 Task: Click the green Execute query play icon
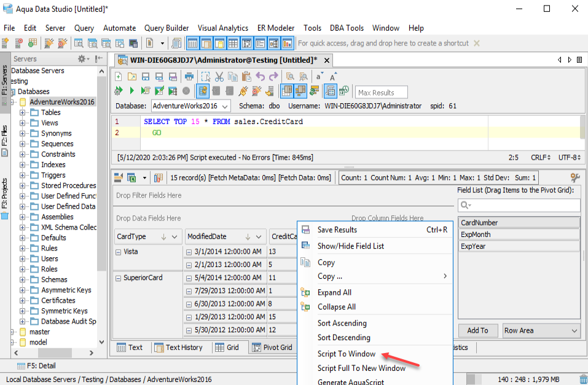pyautogui.click(x=132, y=91)
